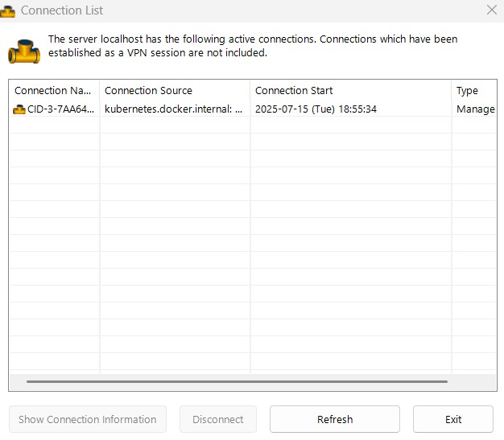This screenshot has height=440, width=504.
Task: Click the large yellow pipe connection icon
Action: 24,51
